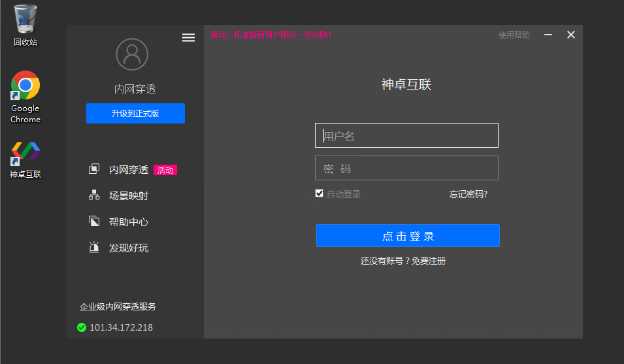The image size is (624, 364).
Task: Click the 帮助中心 sidebar icon
Action: [x=94, y=221]
